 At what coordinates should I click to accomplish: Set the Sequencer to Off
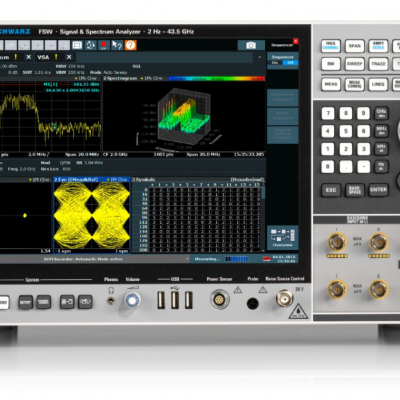(290, 63)
